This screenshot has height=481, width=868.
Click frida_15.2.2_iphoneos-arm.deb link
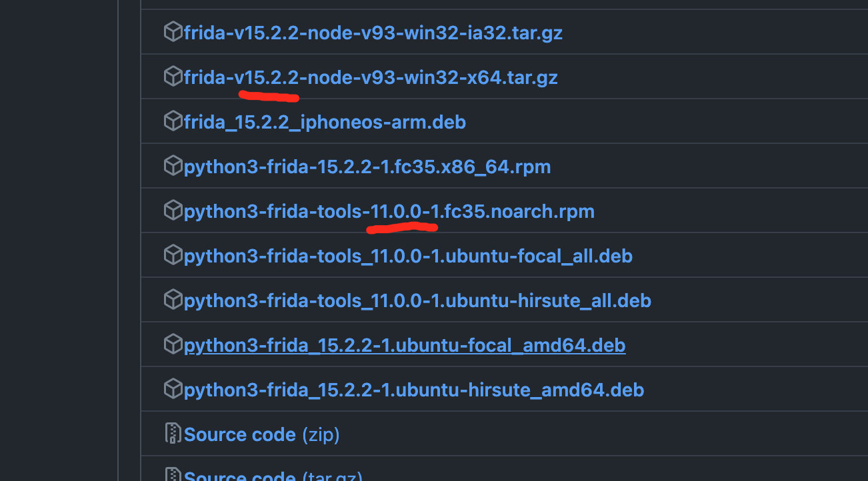pyautogui.click(x=325, y=122)
